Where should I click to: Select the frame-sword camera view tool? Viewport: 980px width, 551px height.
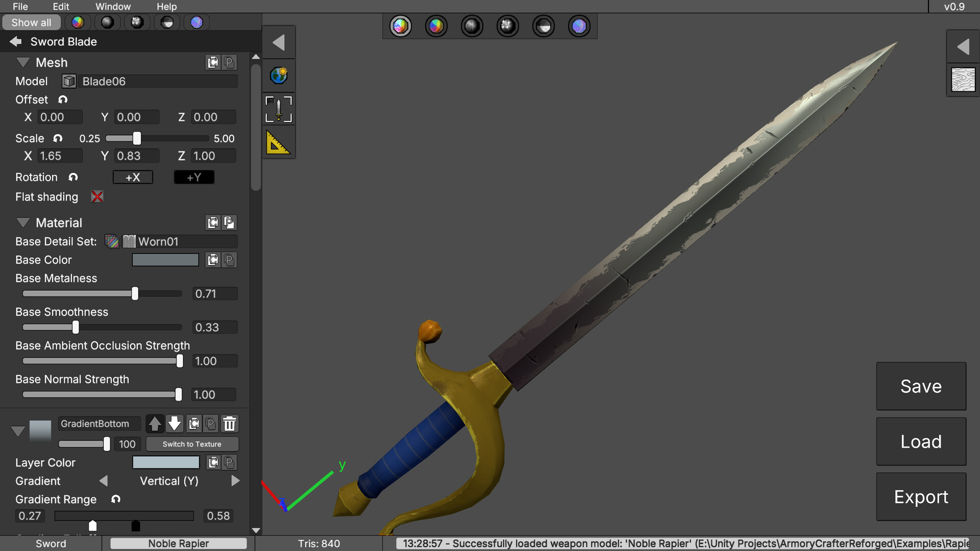279,109
